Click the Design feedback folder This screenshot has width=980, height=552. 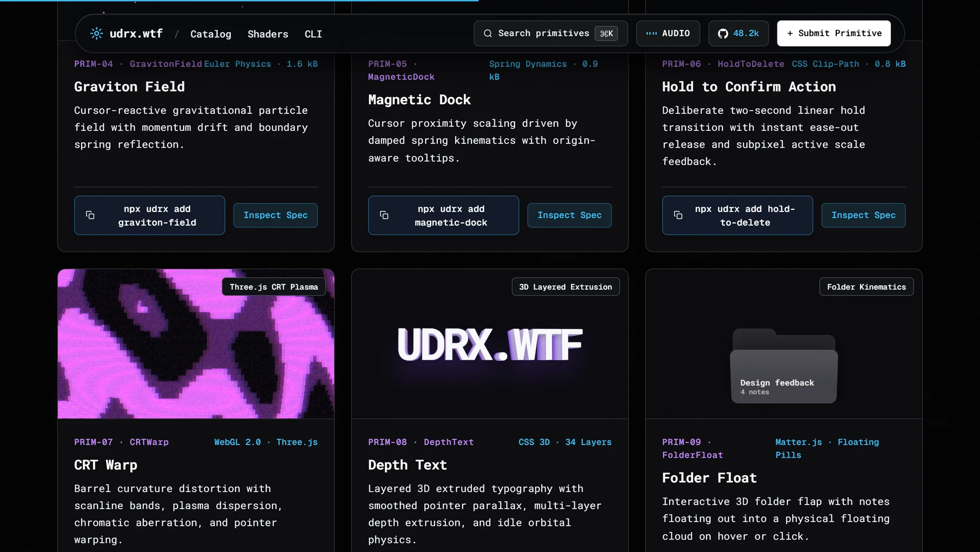[783, 366]
